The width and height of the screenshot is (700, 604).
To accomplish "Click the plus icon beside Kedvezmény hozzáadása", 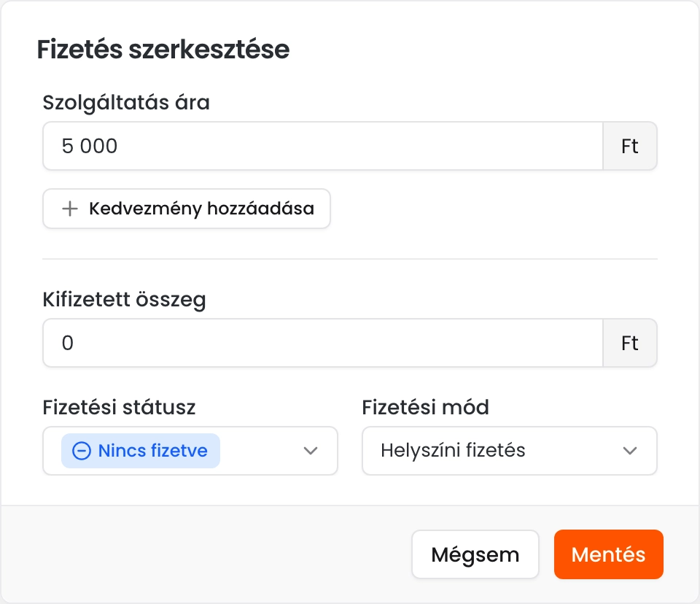I will (70, 209).
